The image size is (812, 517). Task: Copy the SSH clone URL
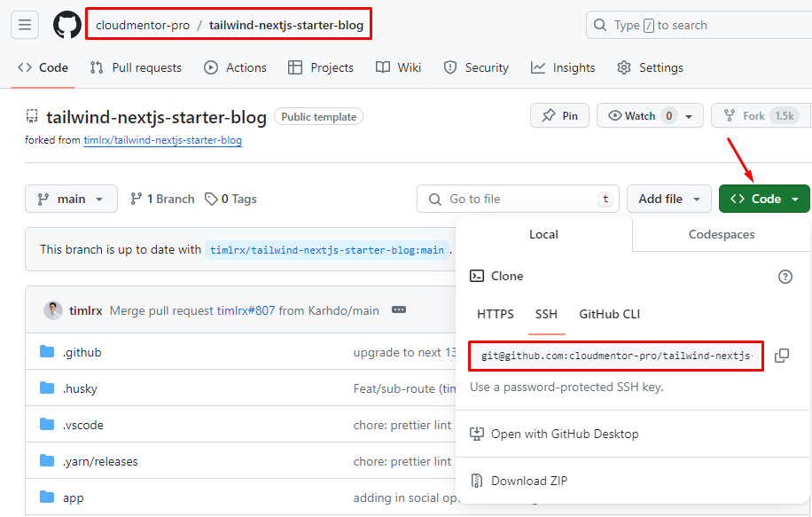click(781, 356)
